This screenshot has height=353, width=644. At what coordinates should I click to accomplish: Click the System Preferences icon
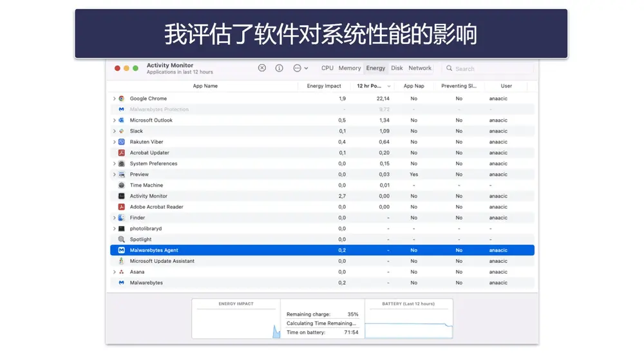click(121, 164)
